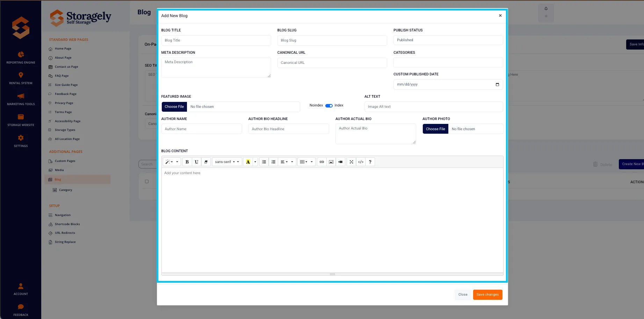Open the font color options arrow
Image resolution: width=644 pixels, height=319 pixels.
click(255, 162)
